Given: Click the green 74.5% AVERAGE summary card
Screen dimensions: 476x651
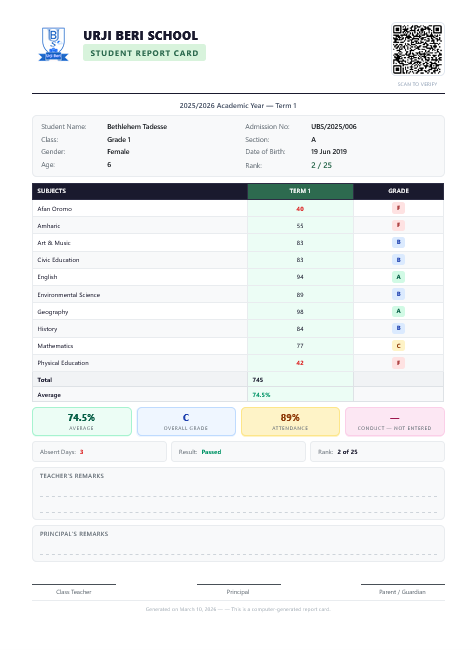Looking at the screenshot, I should coord(82,421).
